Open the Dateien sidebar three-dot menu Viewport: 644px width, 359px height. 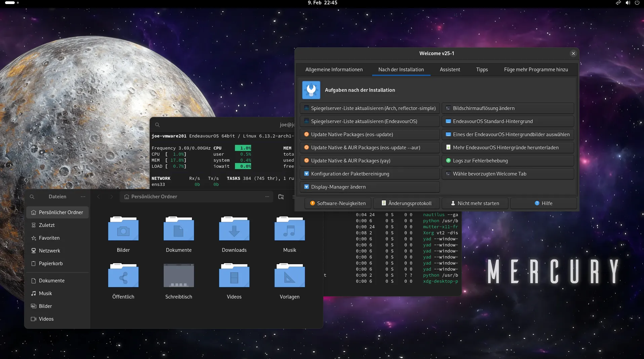pyautogui.click(x=83, y=197)
